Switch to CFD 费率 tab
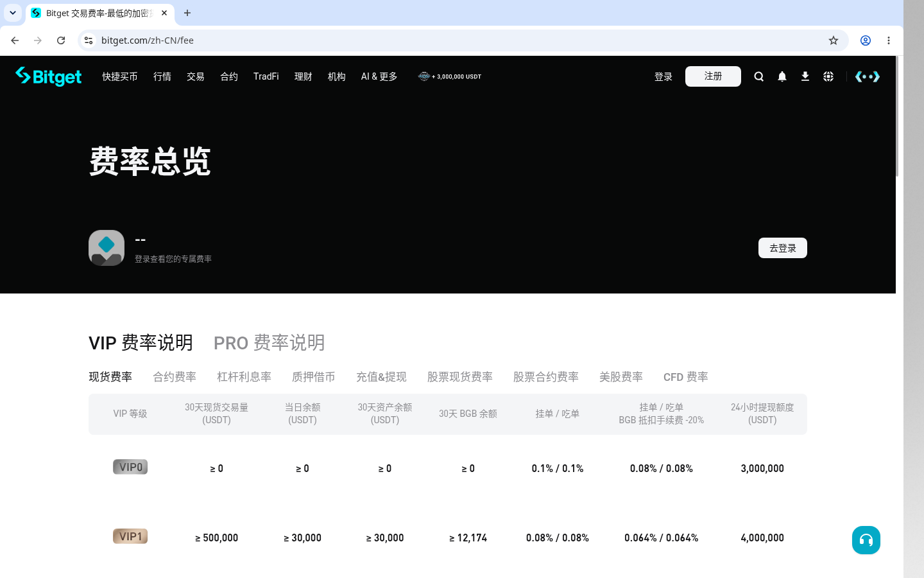 tap(686, 377)
